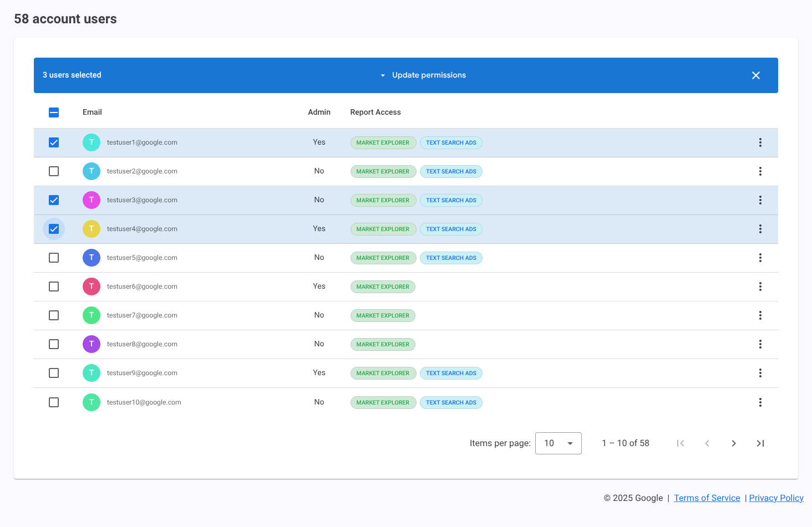Open the actions menu for testuser5@google.com
812x527 pixels.
pyautogui.click(x=760, y=258)
